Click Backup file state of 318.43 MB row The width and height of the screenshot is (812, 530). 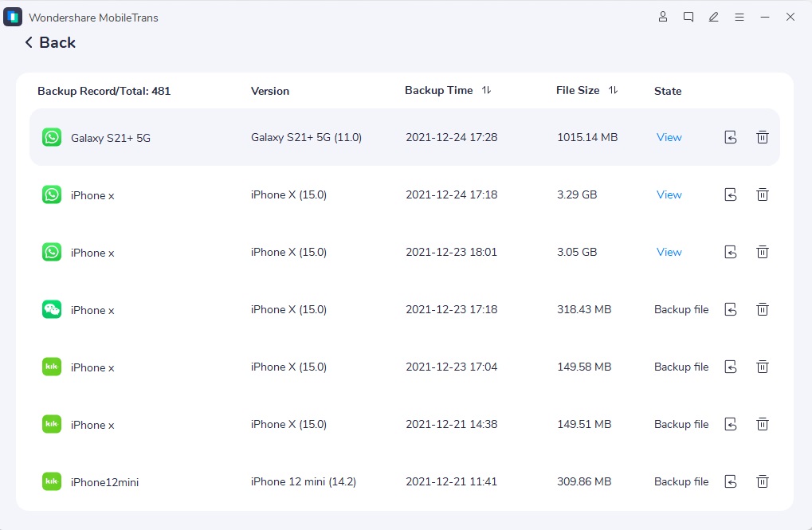(681, 310)
